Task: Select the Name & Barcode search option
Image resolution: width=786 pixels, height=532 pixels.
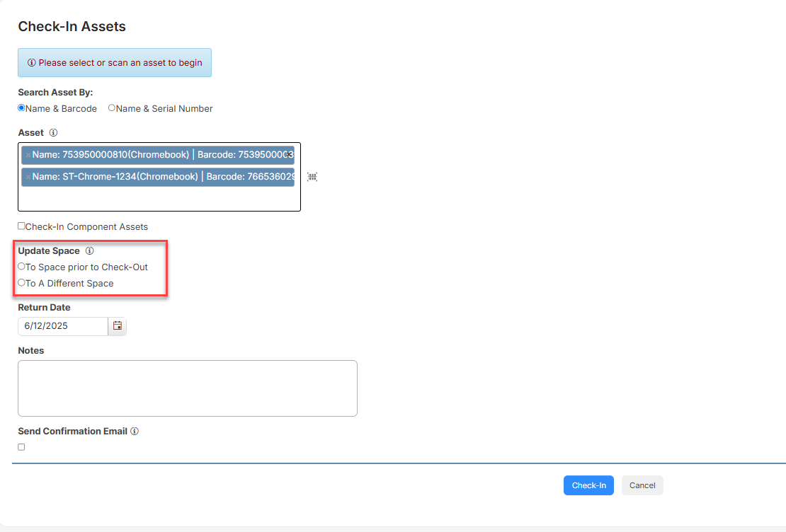Action: [x=21, y=108]
